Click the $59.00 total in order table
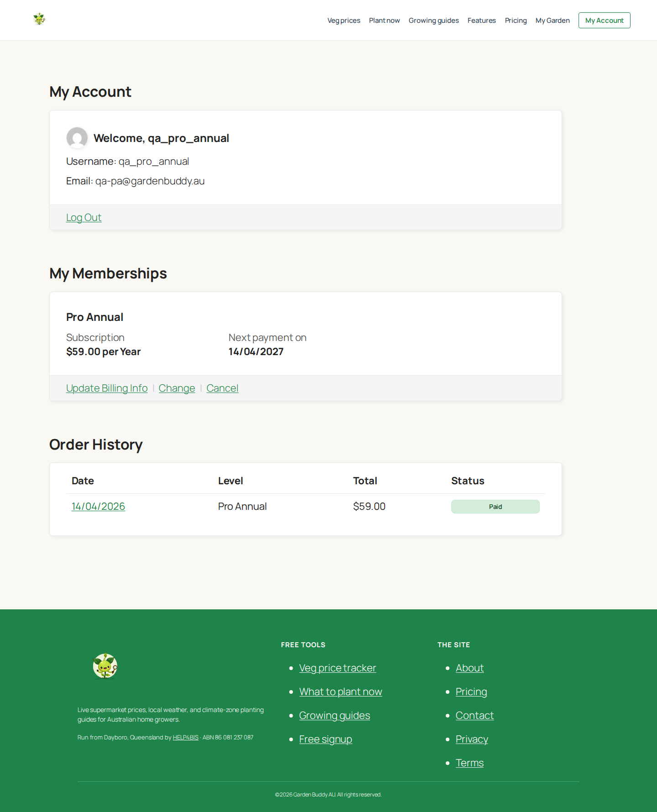The width and height of the screenshot is (657, 812). click(369, 506)
